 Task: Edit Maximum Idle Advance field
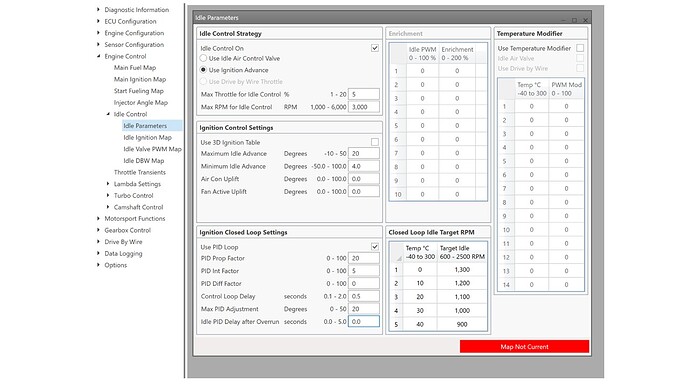[363, 154]
